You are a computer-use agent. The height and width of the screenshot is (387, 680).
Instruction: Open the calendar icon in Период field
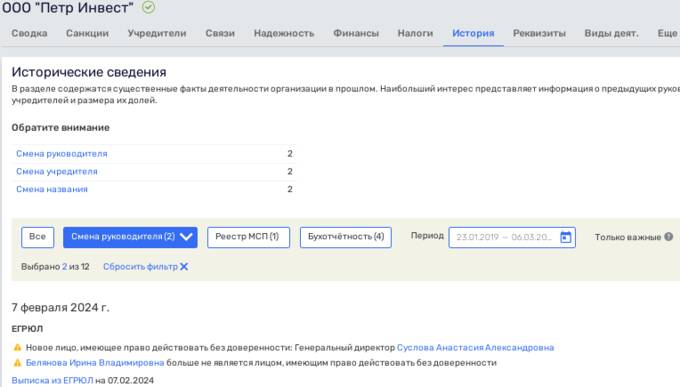pyautogui.click(x=566, y=237)
